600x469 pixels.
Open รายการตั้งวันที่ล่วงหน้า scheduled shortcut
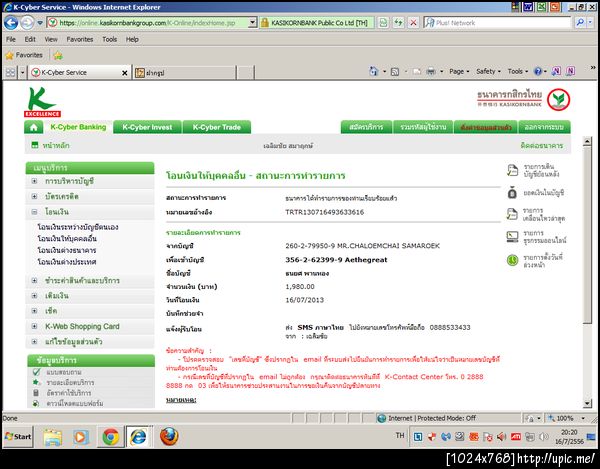click(x=535, y=261)
